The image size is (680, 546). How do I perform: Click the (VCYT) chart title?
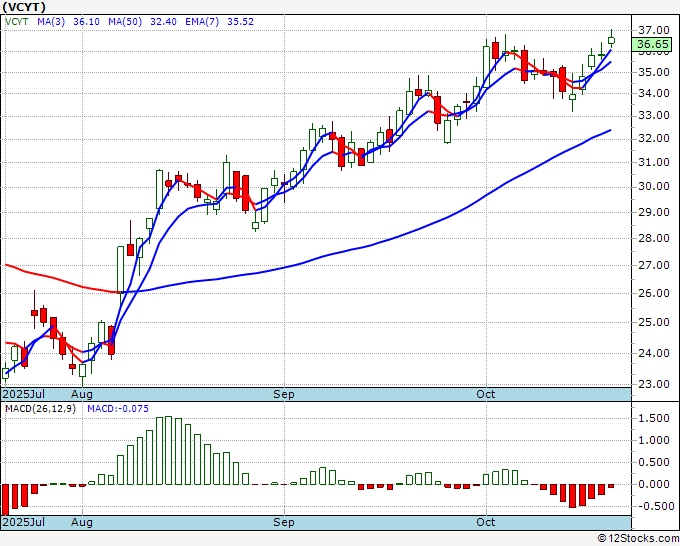(x=24, y=7)
